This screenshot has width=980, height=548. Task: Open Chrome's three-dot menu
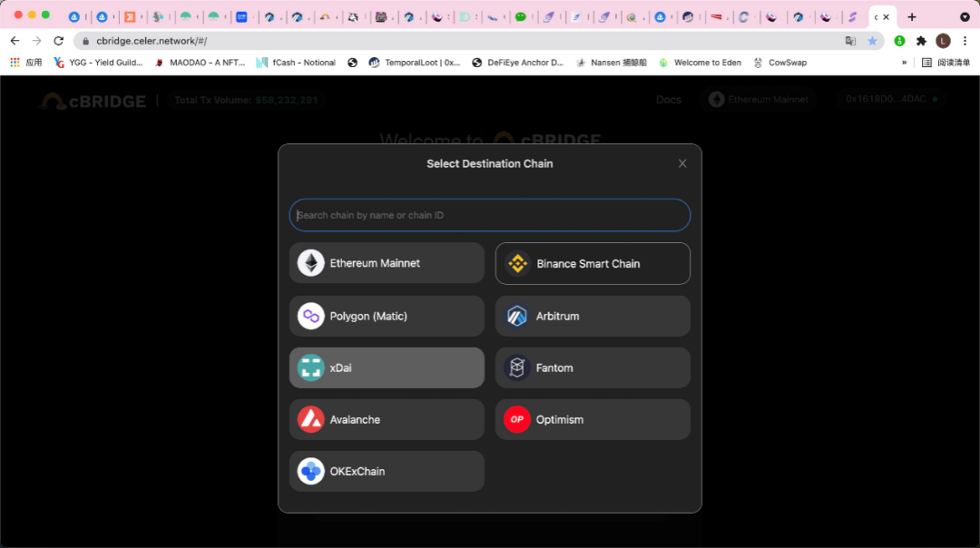(x=965, y=41)
